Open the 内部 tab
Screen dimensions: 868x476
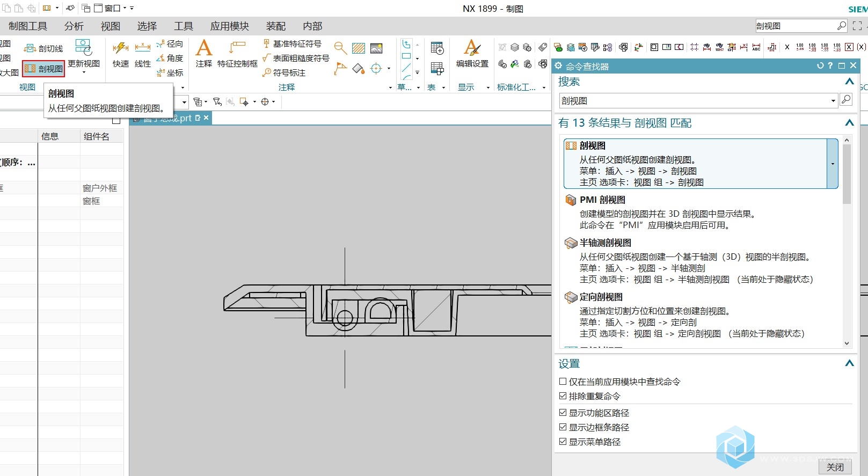(312, 26)
